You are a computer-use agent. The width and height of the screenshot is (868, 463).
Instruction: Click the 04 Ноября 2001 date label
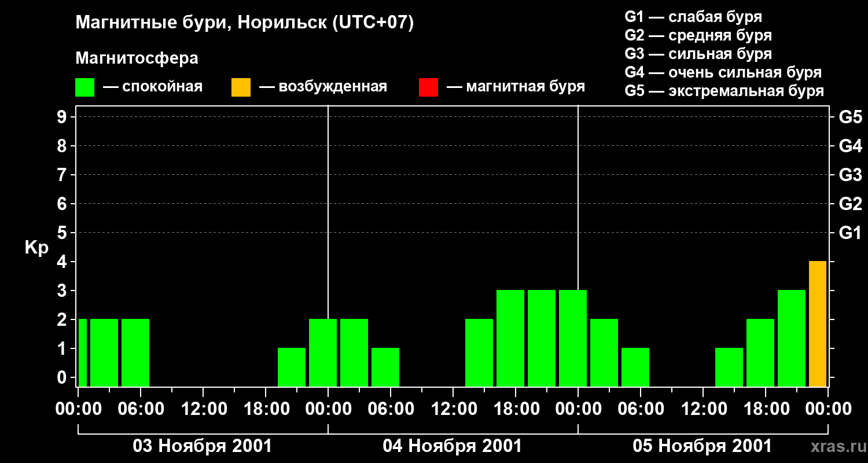(x=453, y=446)
